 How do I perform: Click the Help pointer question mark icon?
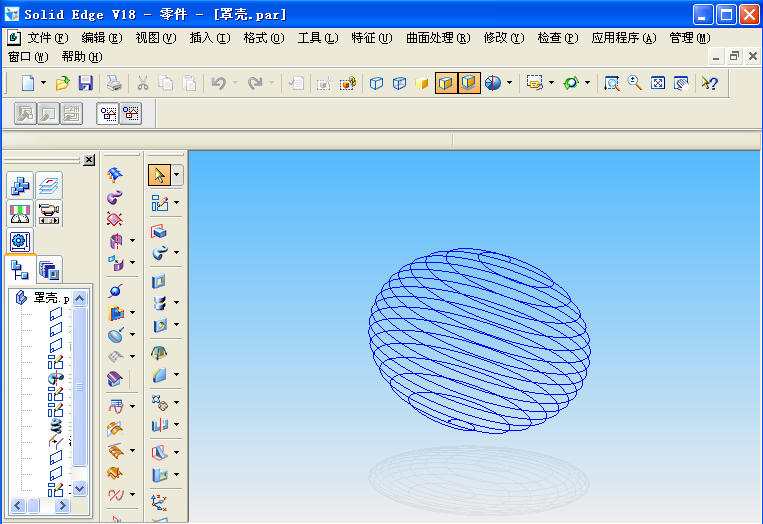point(709,83)
